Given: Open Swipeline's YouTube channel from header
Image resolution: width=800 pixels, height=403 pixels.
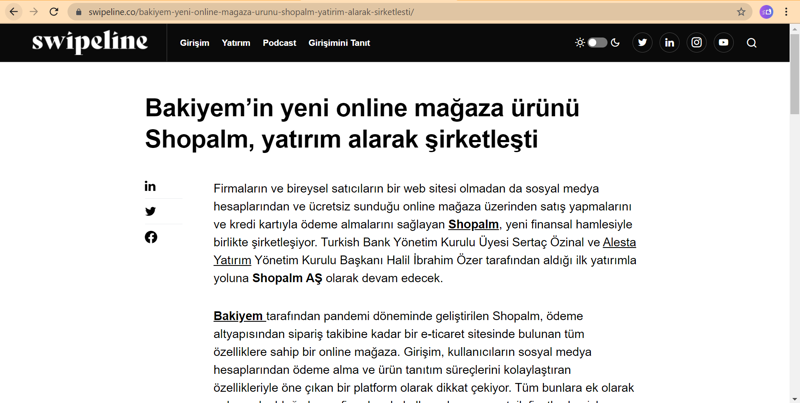Looking at the screenshot, I should click(x=723, y=43).
